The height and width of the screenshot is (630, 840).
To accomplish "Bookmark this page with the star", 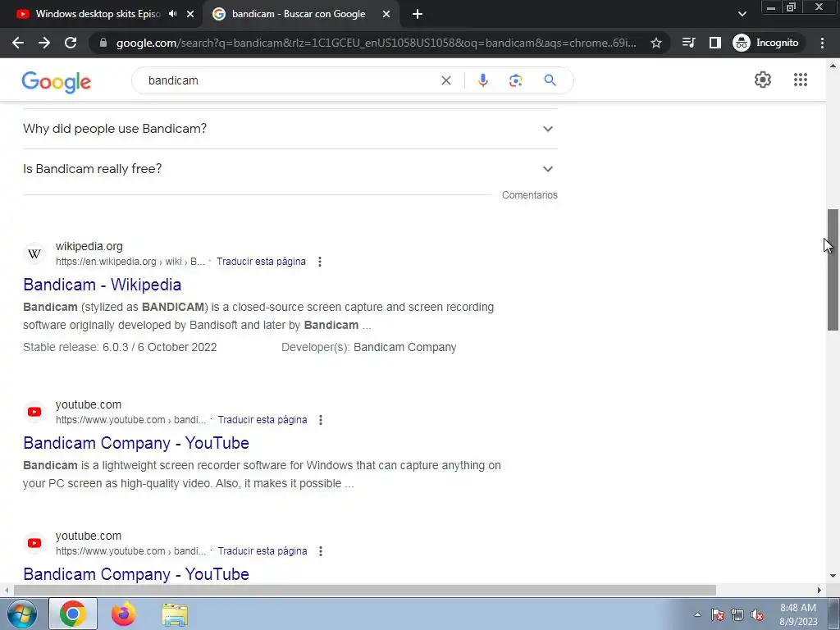I will [656, 43].
